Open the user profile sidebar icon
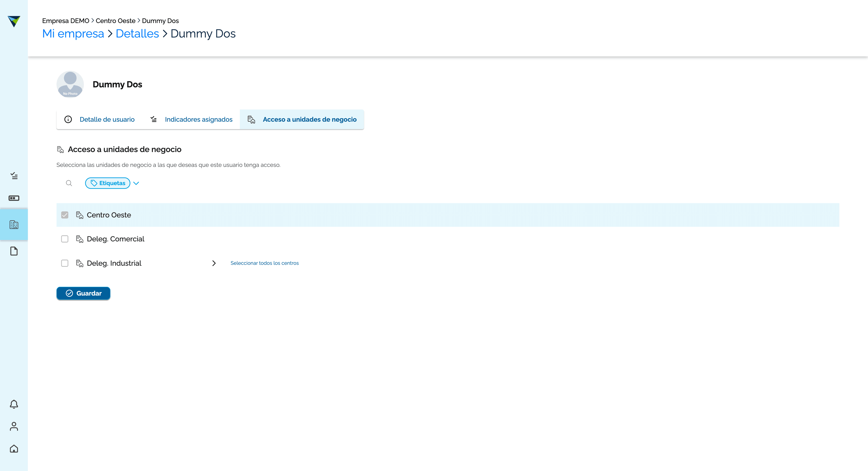The image size is (868, 471). click(x=14, y=426)
